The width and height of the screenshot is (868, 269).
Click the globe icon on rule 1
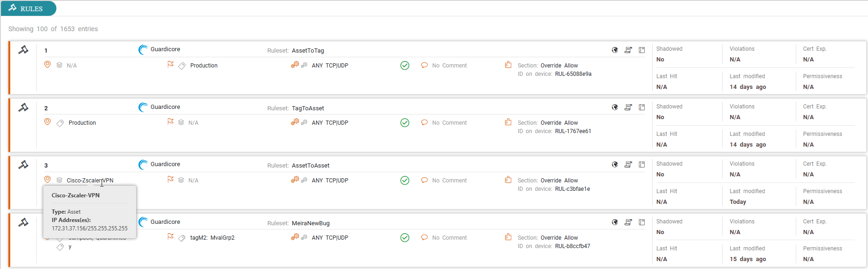615,50
